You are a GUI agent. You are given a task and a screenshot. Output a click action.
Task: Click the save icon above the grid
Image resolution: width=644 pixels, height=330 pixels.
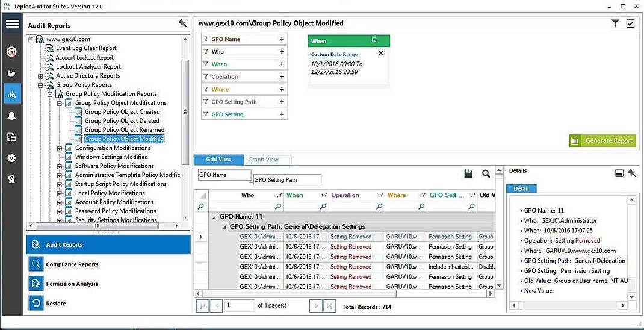tap(468, 174)
